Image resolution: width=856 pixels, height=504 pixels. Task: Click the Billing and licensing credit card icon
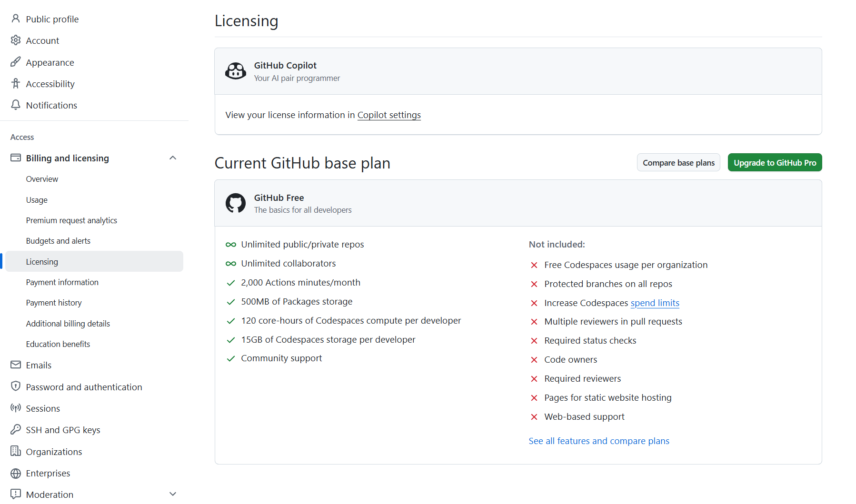coord(16,158)
